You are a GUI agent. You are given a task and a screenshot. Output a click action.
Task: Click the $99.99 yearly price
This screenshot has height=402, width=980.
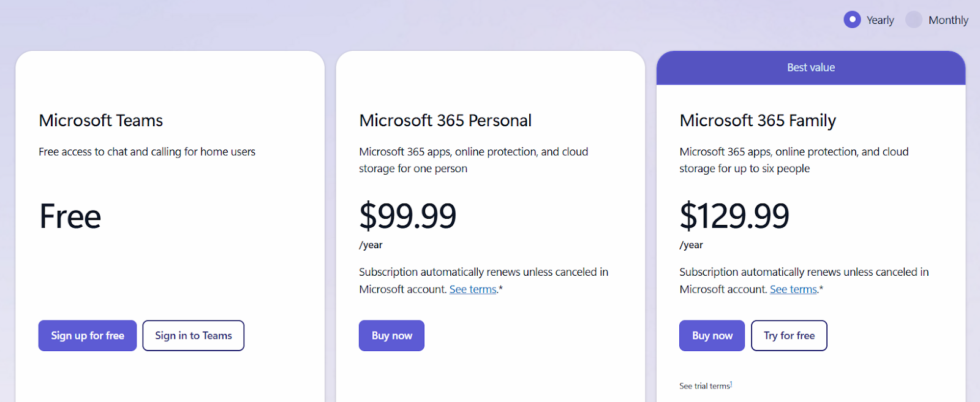[x=408, y=216]
